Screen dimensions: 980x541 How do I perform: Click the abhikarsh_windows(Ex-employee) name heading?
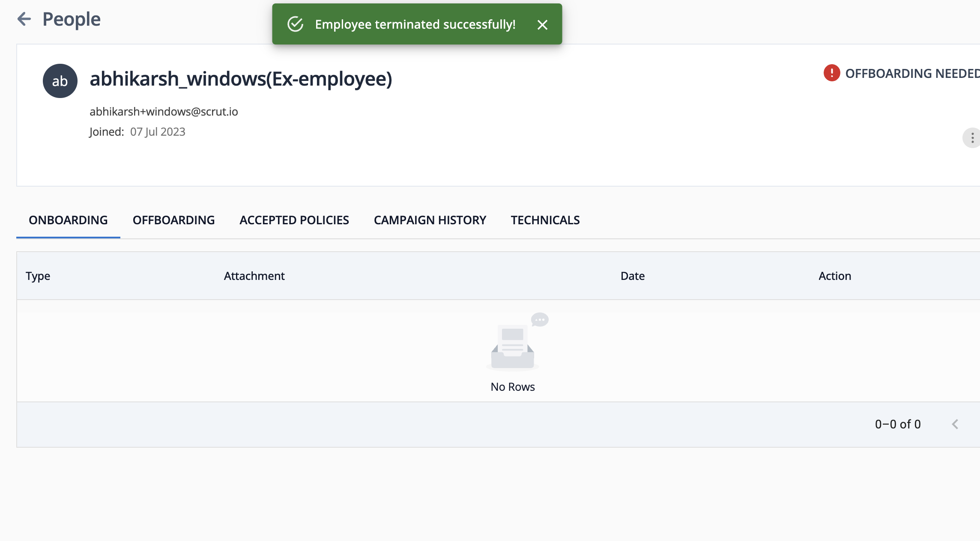click(x=241, y=79)
